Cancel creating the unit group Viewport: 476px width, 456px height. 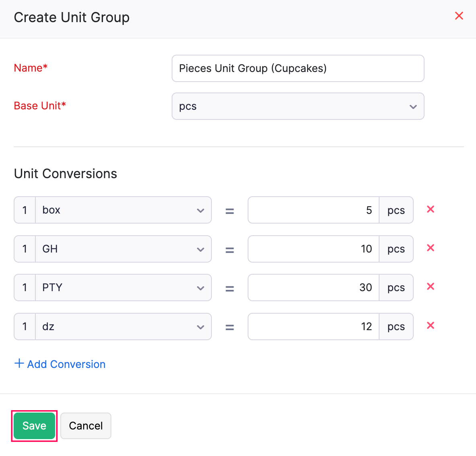tap(86, 425)
